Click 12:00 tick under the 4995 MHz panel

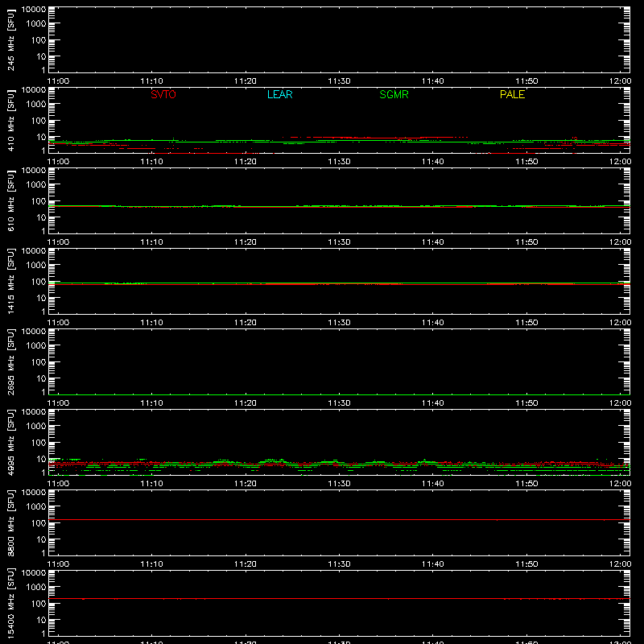[620, 484]
